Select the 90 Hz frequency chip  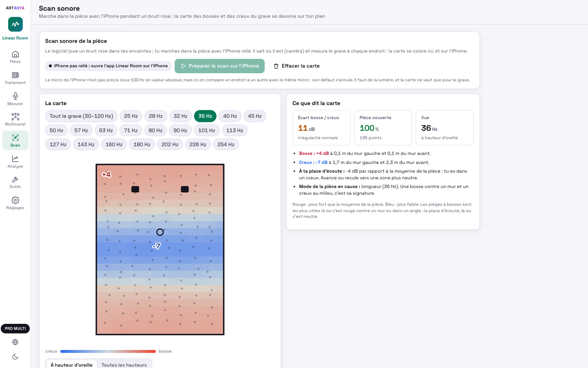[180, 130]
